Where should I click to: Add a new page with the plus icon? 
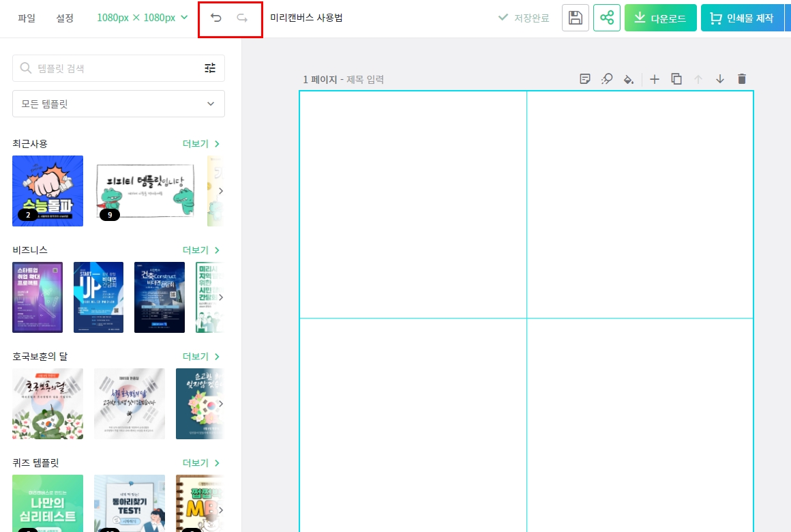tap(655, 79)
